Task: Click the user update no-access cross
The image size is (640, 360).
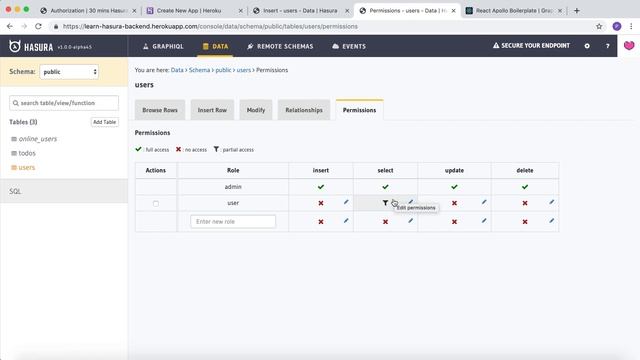Action: [454, 203]
